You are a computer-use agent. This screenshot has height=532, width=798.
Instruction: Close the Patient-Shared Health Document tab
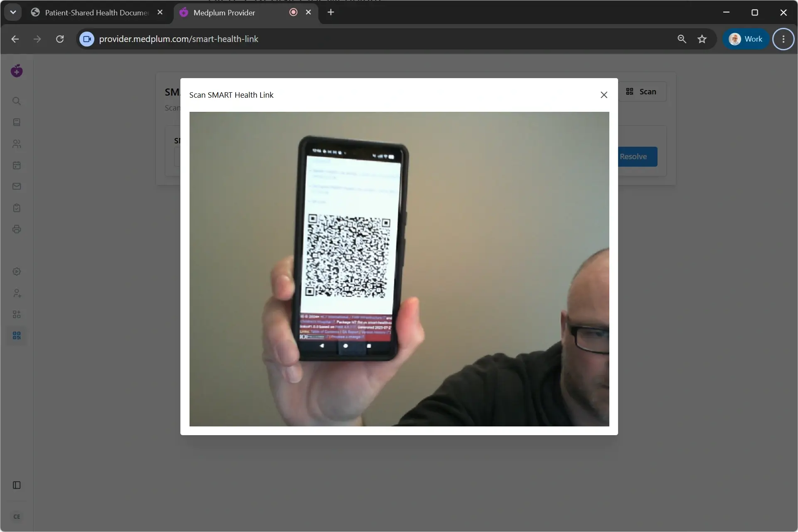point(160,12)
